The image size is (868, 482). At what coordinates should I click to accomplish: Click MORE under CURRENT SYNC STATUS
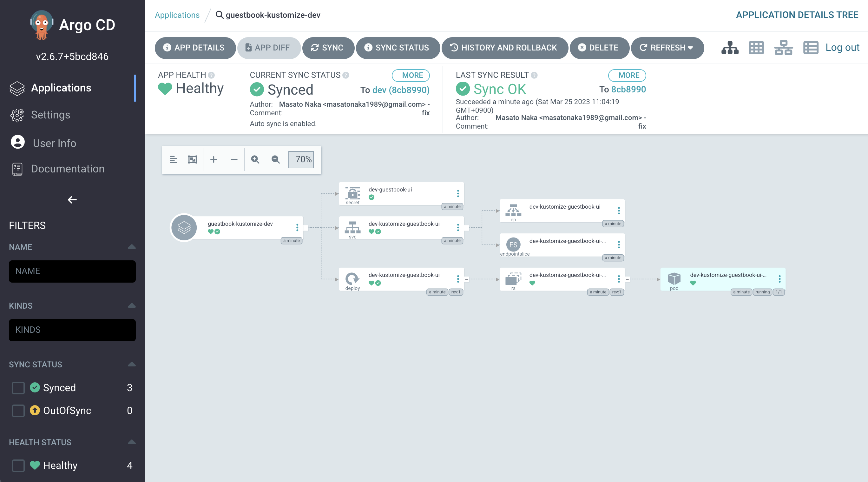tap(411, 75)
